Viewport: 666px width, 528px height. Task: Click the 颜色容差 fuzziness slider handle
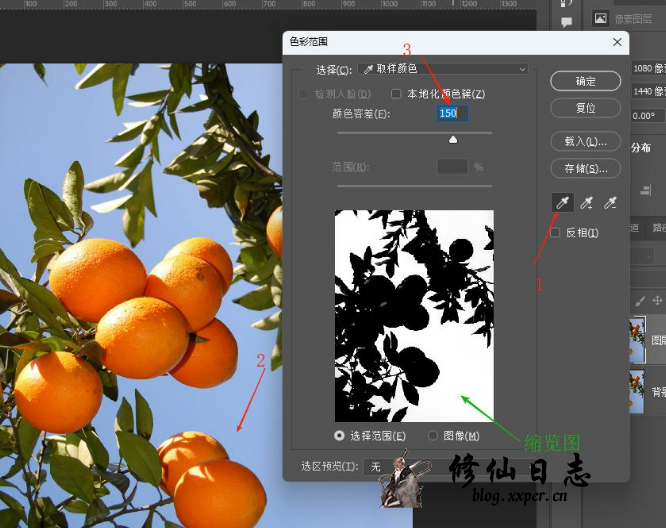[x=452, y=141]
